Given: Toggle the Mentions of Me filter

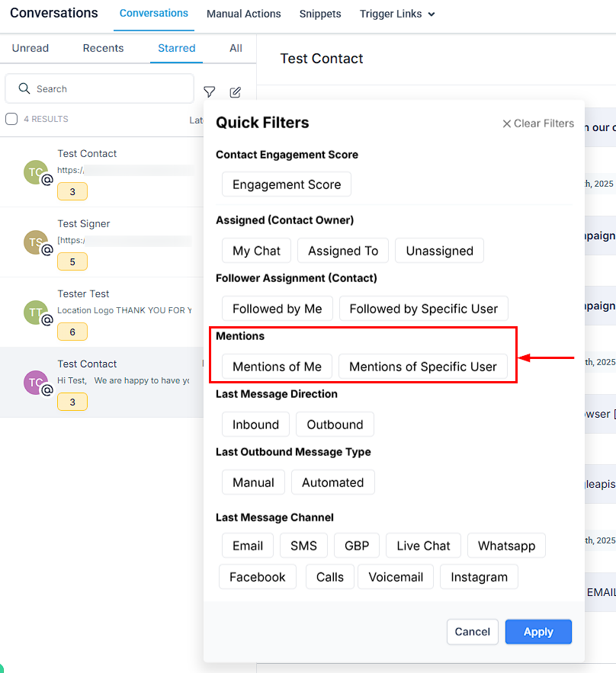Looking at the screenshot, I should tap(277, 367).
